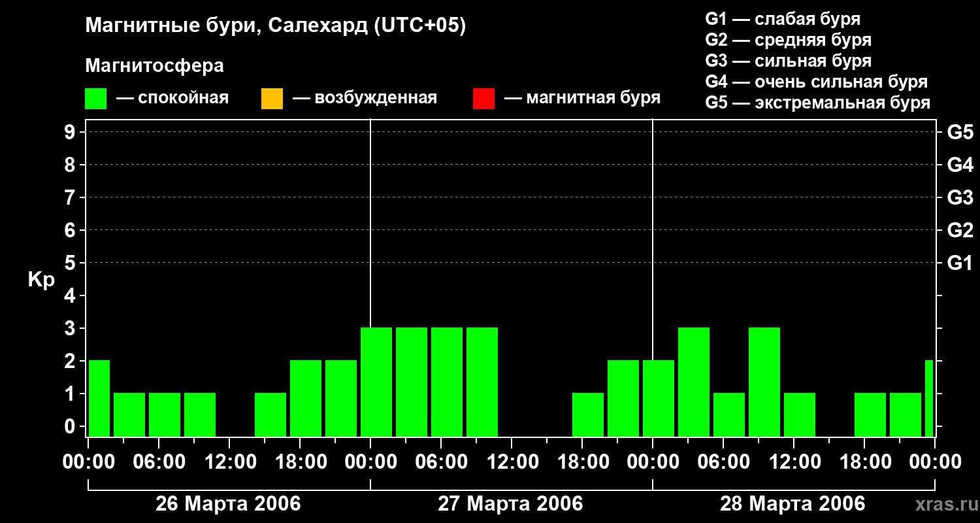Screen dimensions: 980x523
Task: Click the «Kp» axis title
Action: pyautogui.click(x=41, y=280)
